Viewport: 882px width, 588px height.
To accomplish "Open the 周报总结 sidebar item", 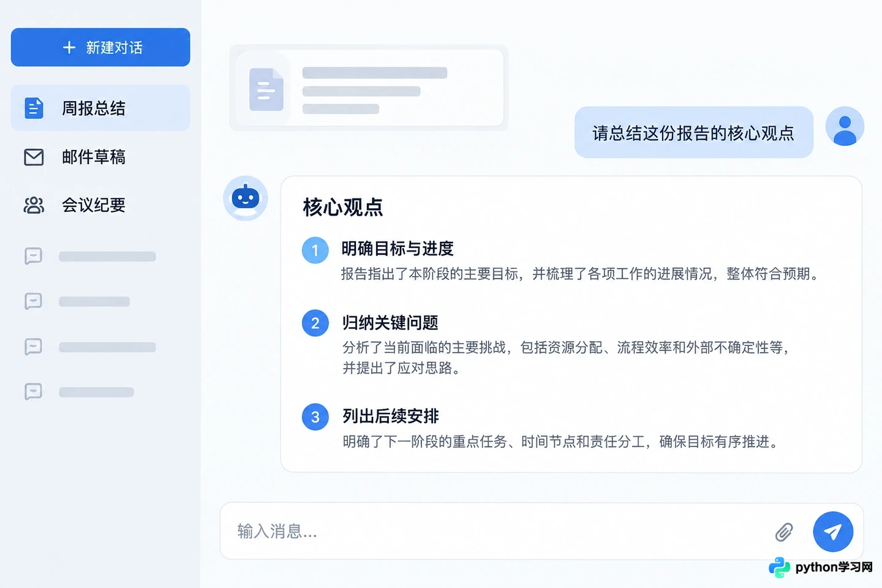I will coord(100,108).
